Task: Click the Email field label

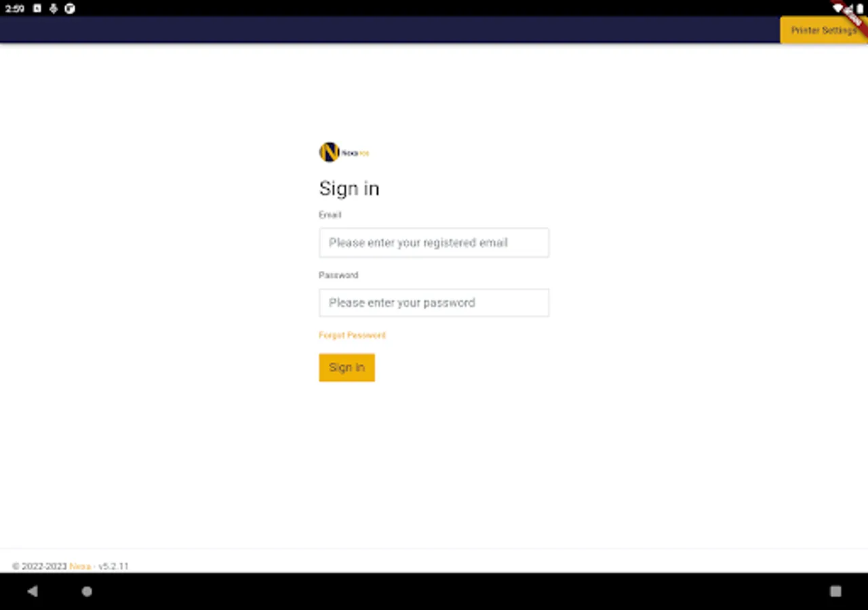Action: [x=330, y=215]
